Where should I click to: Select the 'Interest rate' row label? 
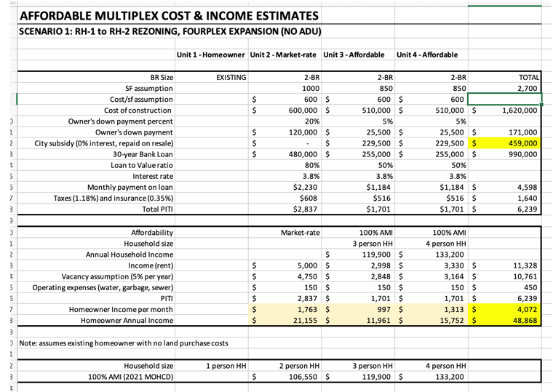(x=153, y=176)
